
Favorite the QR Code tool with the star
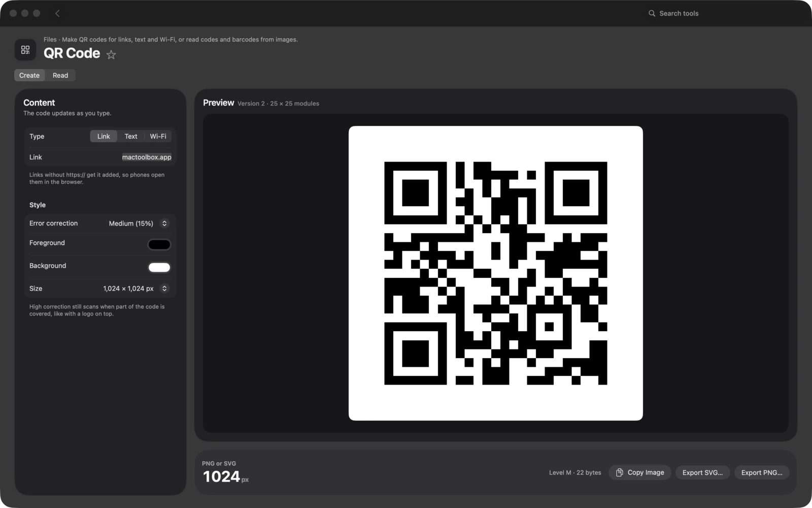coord(111,54)
